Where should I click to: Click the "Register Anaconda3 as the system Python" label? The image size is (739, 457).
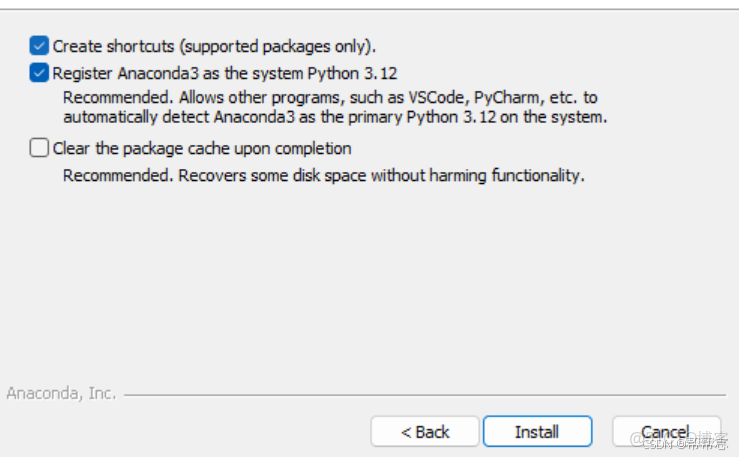[225, 72]
